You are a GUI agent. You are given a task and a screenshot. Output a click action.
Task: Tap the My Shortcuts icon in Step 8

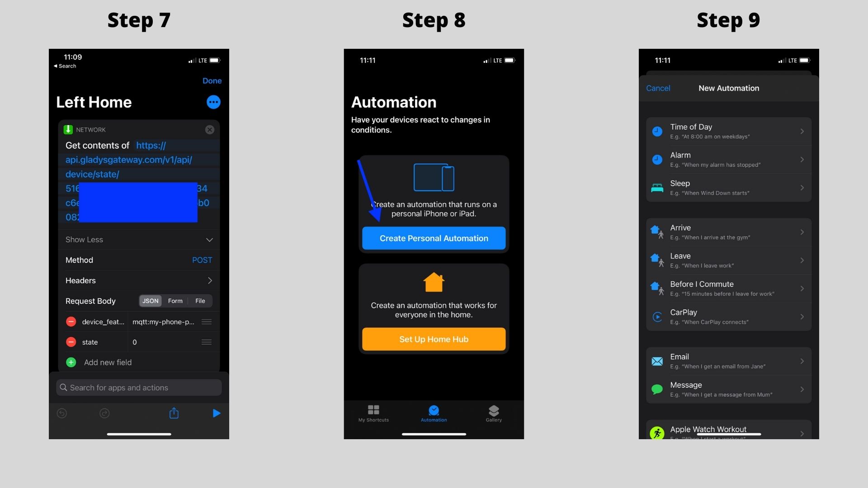pos(373,412)
